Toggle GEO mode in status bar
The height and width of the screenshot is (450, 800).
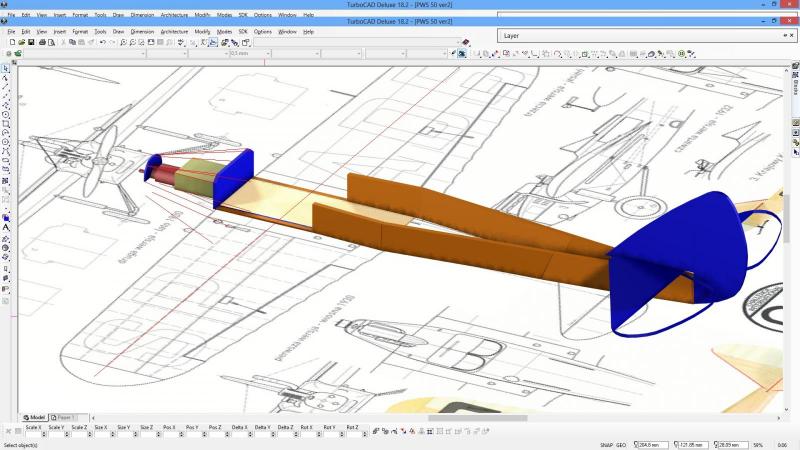pyautogui.click(x=621, y=444)
